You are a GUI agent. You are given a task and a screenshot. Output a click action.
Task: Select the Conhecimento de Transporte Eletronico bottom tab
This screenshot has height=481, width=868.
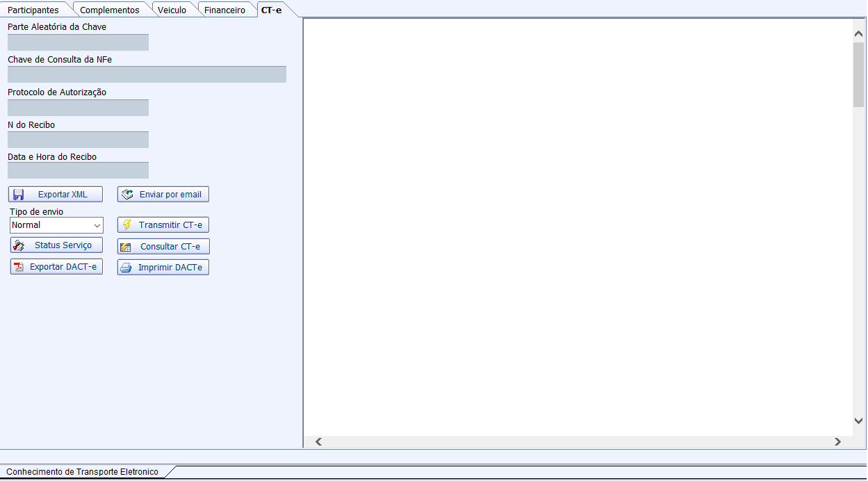click(82, 472)
